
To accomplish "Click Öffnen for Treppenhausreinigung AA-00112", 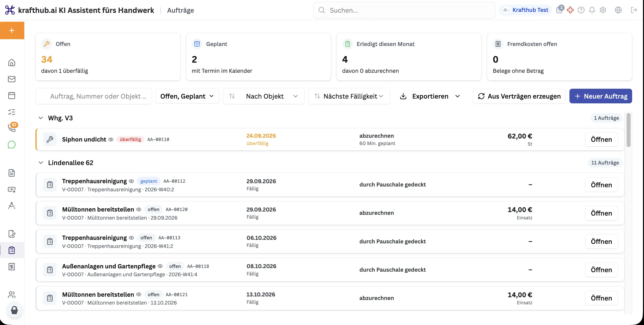I will tap(601, 185).
